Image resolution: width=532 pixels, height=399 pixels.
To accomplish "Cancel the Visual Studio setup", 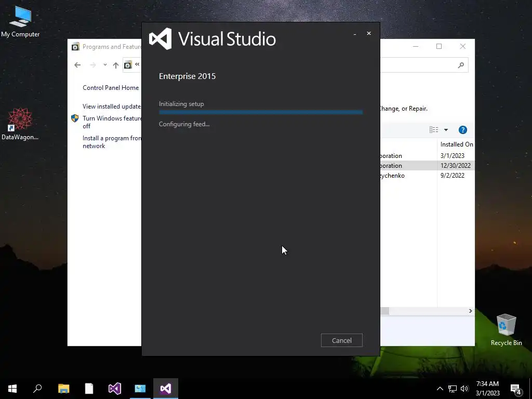I will 342,340.
